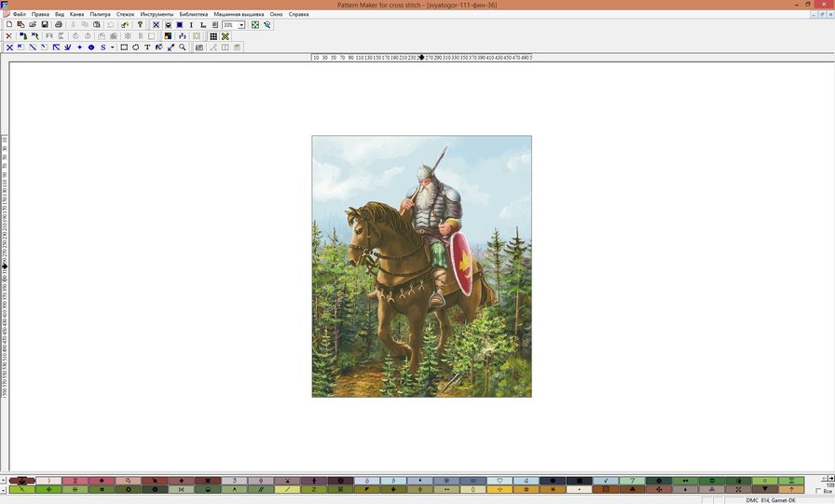This screenshot has width=835, height=504.
Task: Click the Save diskette icon
Action: point(45,24)
